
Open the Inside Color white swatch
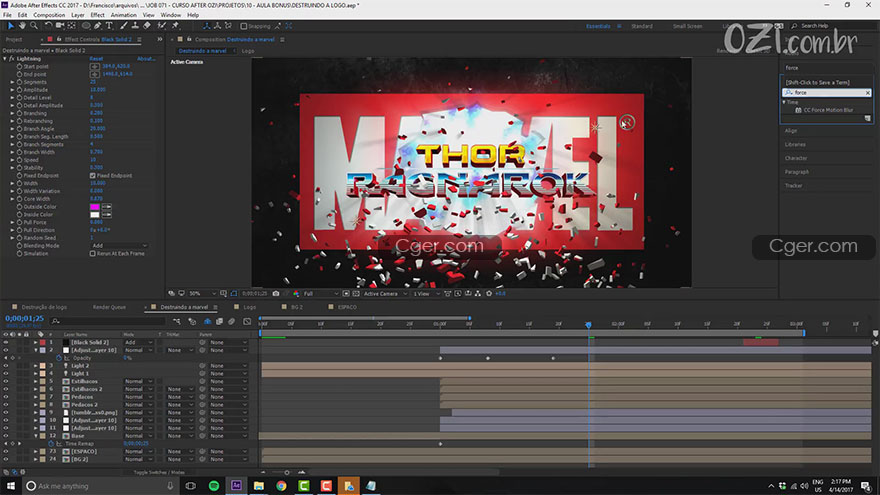pyautogui.click(x=95, y=215)
